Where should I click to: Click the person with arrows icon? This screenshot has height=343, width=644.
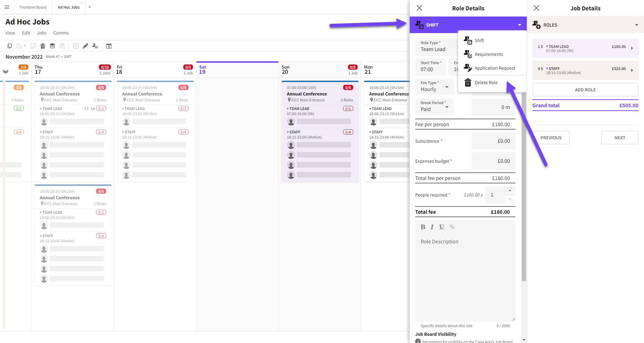[95, 46]
